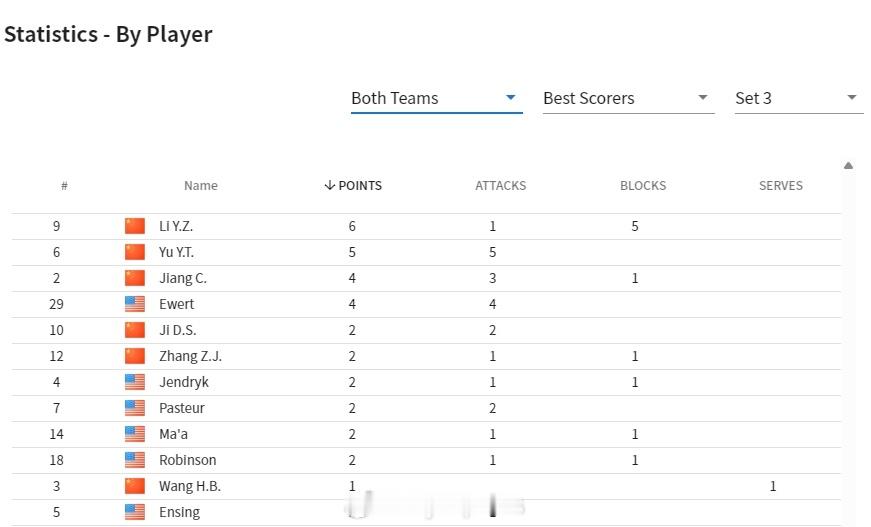Click the USA flag next to Robinson

coord(134,460)
